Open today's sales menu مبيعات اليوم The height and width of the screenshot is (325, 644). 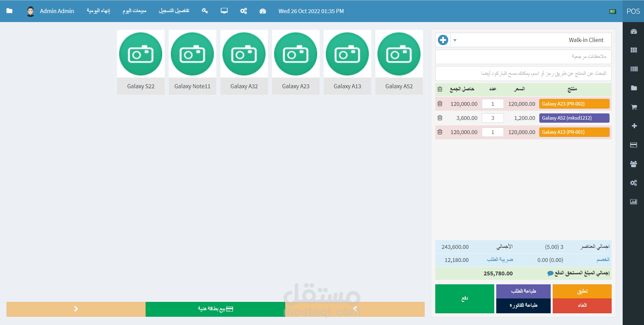click(x=134, y=11)
